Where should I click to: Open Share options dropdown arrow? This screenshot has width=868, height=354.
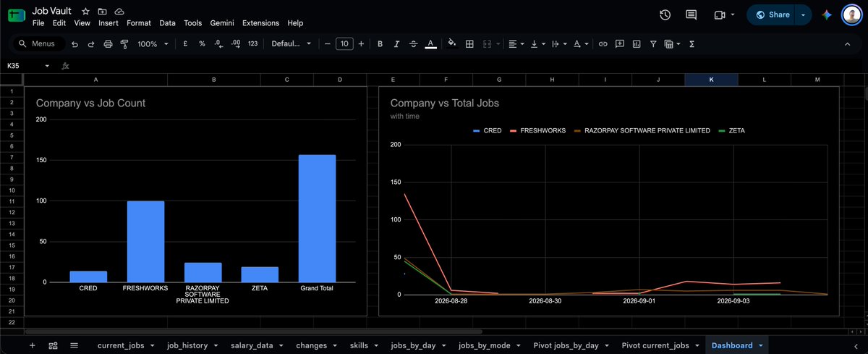pyautogui.click(x=803, y=14)
